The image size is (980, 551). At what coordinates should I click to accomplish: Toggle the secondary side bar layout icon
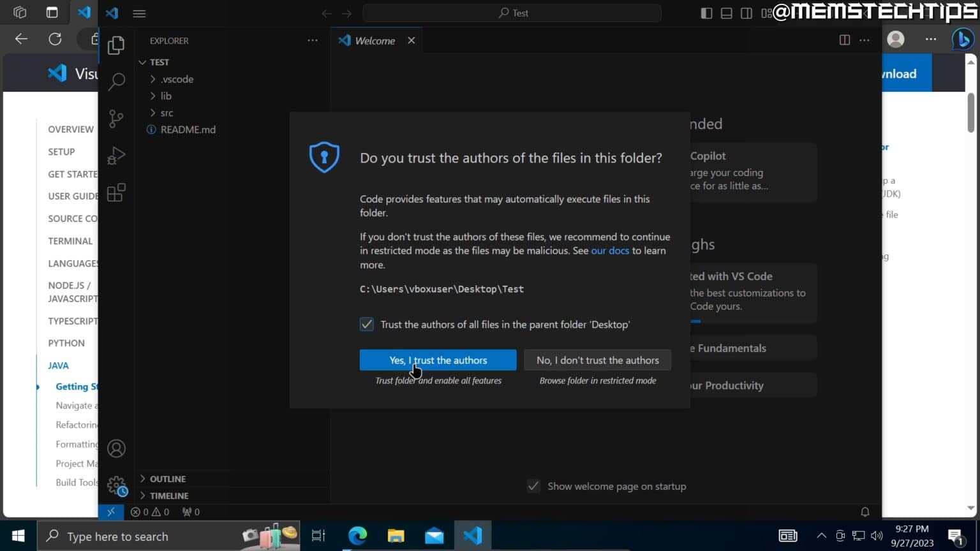[746, 13]
